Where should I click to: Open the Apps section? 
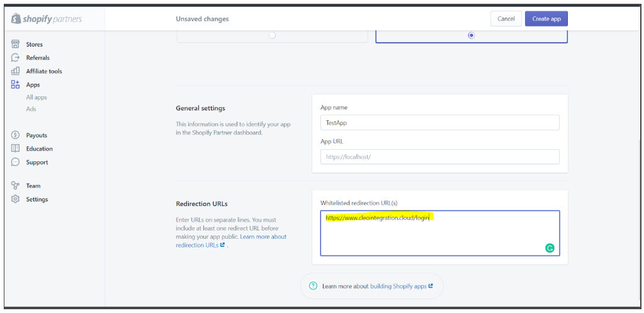[x=33, y=85]
